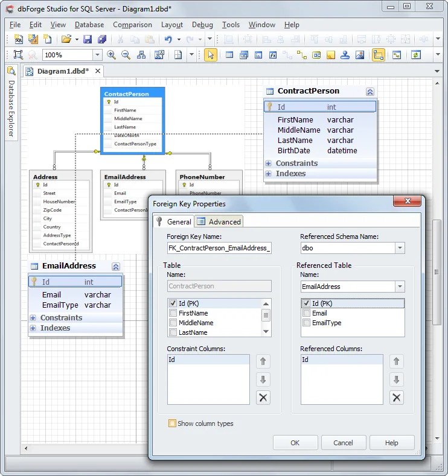This screenshot has height=476, width=448.
Task: Open the zoom percentage dropdown
Action: [x=97, y=55]
